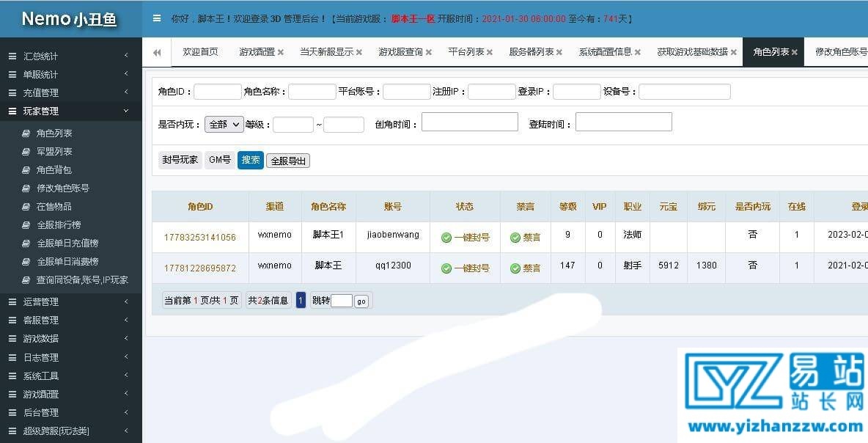Focus the 角色名称 input field
This screenshot has height=443, width=868.
[312, 92]
